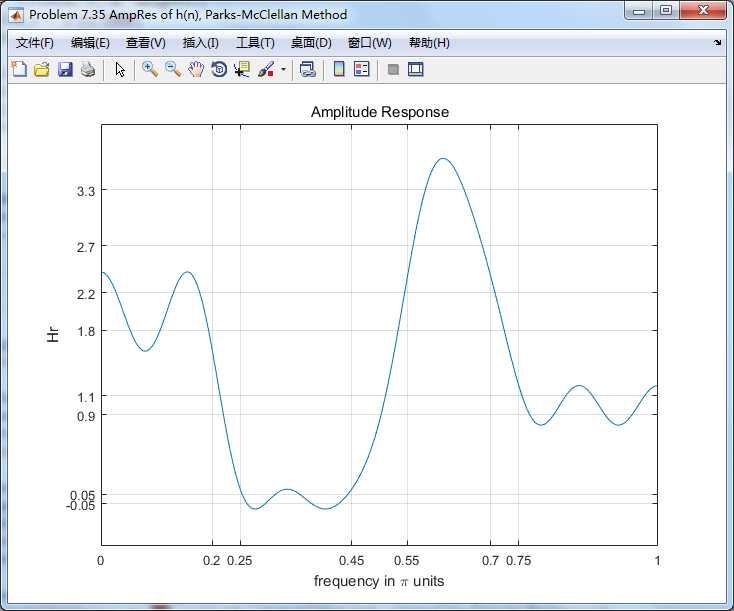Open file using the folder icon
The width and height of the screenshot is (734, 611).
[x=42, y=69]
